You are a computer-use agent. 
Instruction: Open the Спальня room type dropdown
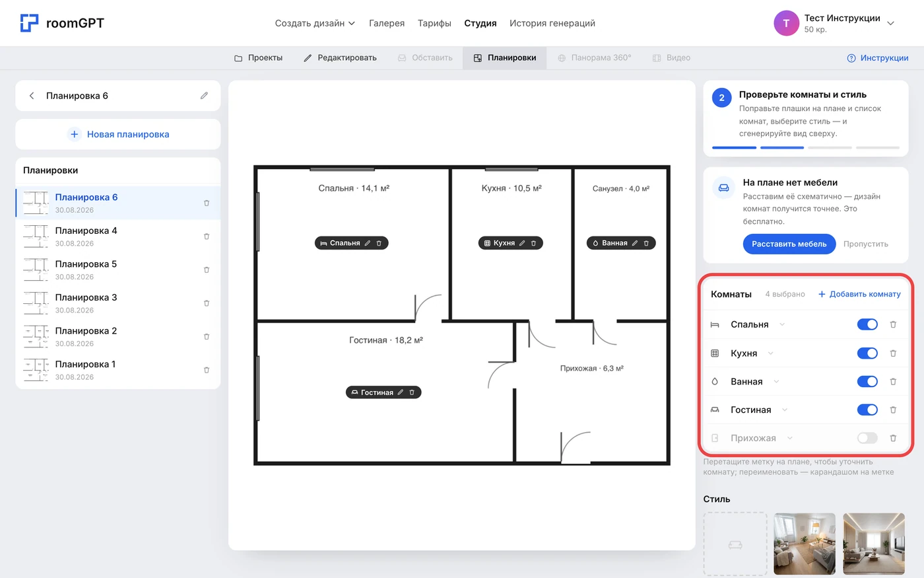click(782, 324)
